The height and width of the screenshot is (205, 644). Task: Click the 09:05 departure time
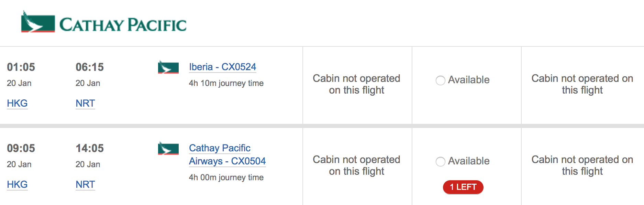pyautogui.click(x=21, y=148)
